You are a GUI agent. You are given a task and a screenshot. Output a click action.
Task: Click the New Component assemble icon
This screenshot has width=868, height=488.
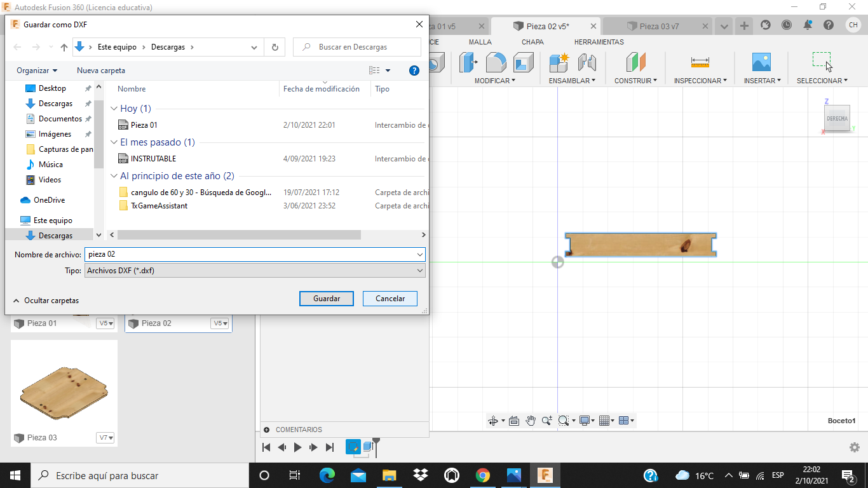coord(559,63)
